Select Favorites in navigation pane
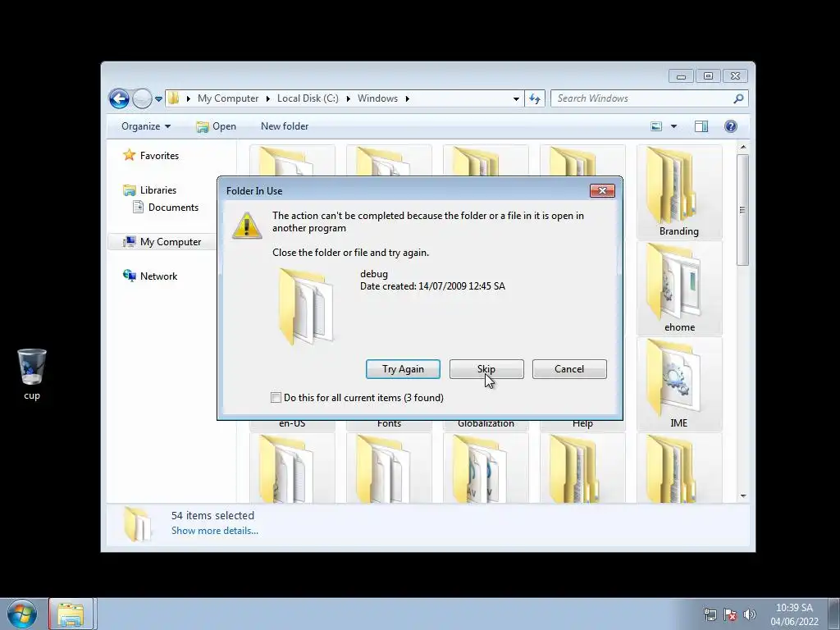Screen dimensions: 840x630 tap(151, 155)
